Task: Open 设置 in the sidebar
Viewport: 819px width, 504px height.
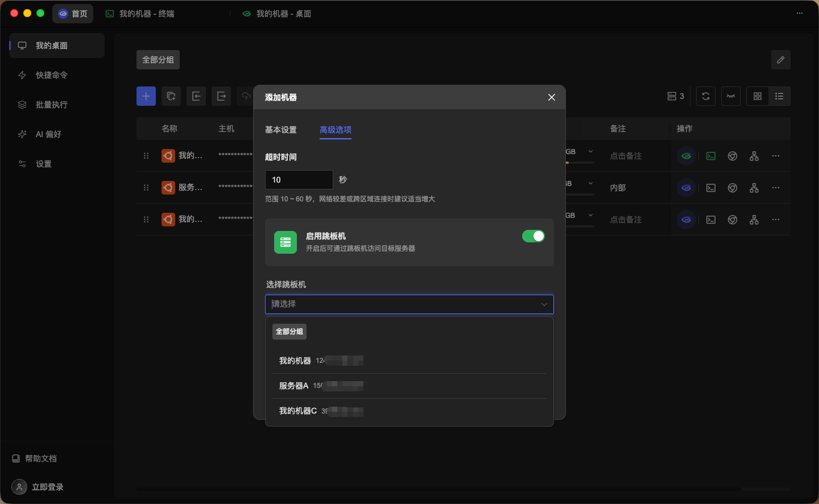Action: tap(57, 164)
